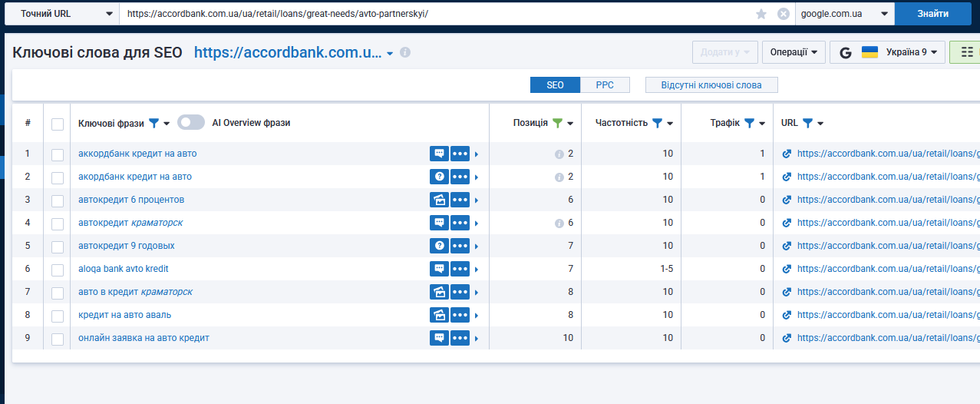
Task: Check the box for 'автокредит 9 годовых'
Action: pyautogui.click(x=58, y=247)
